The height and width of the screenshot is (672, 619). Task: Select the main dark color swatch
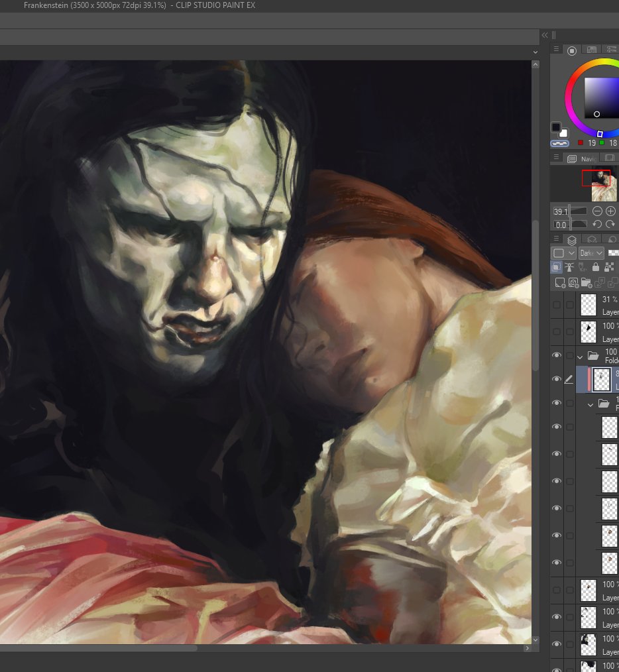[555, 127]
